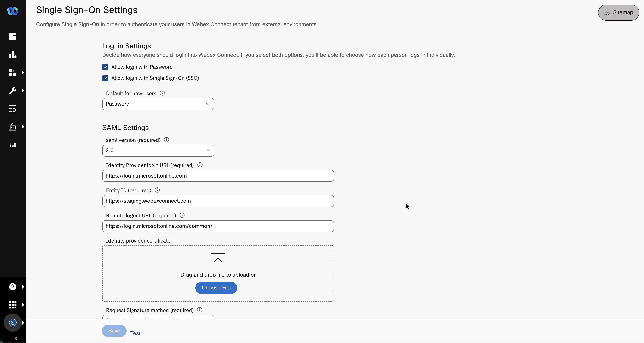This screenshot has width=644, height=343.
Task: Toggle Allow login with Single Sign-On checkbox
Action: tap(105, 78)
